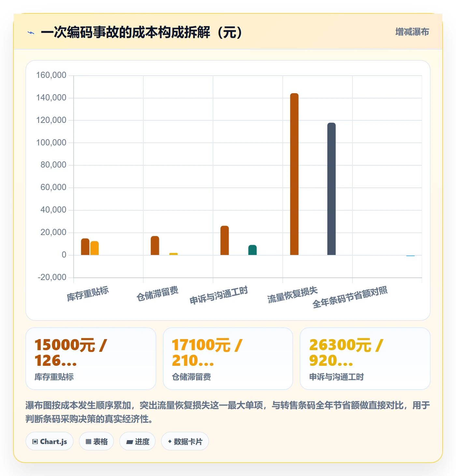This screenshot has height=476, width=456.
Task: Select the 增减瀑布 label in the header
Action: (x=412, y=32)
